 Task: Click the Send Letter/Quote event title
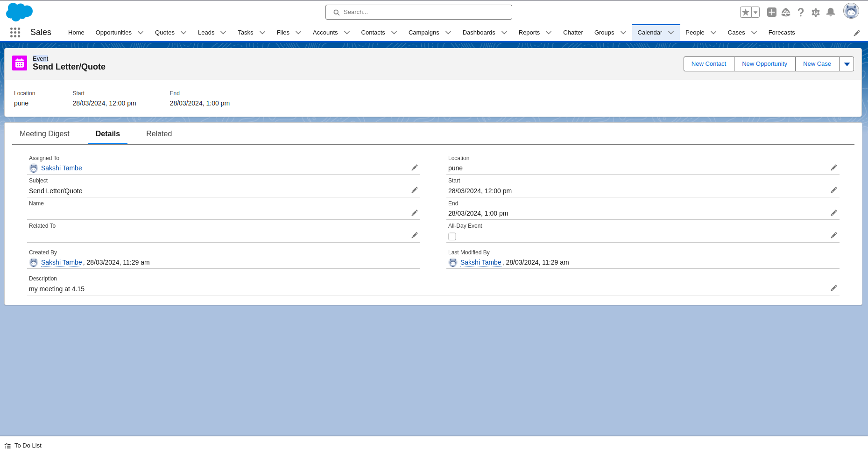coord(69,67)
